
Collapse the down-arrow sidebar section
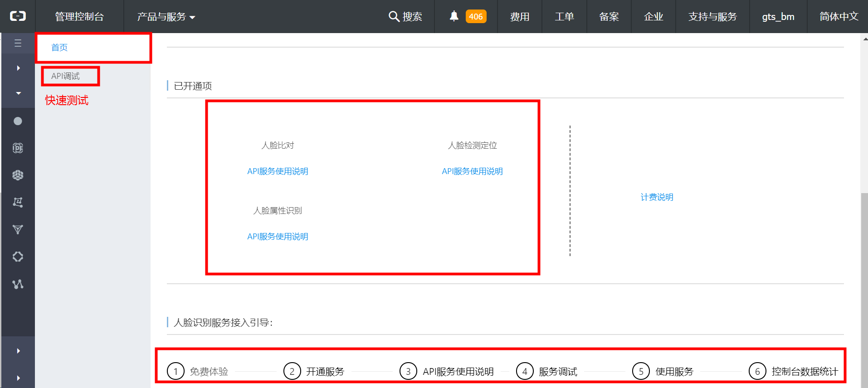(x=18, y=93)
